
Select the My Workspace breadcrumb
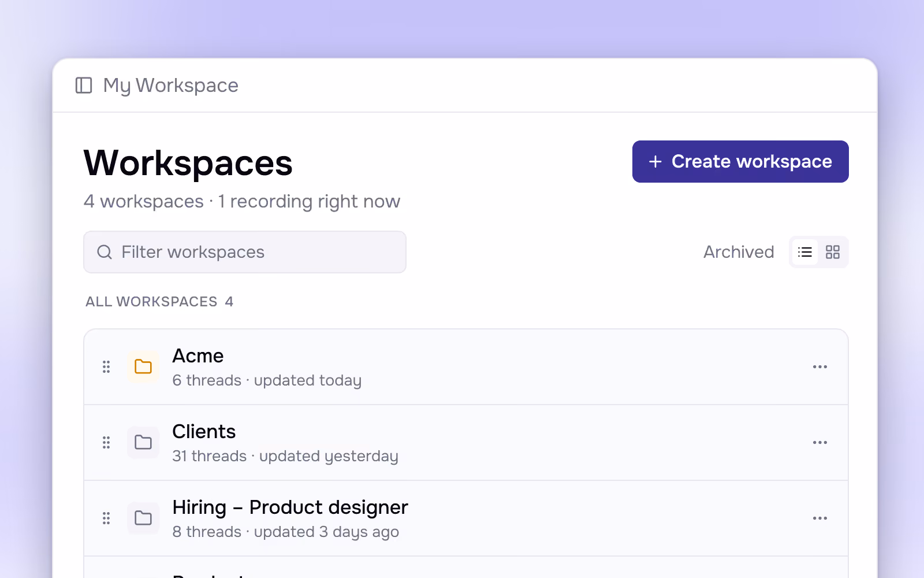pos(171,86)
